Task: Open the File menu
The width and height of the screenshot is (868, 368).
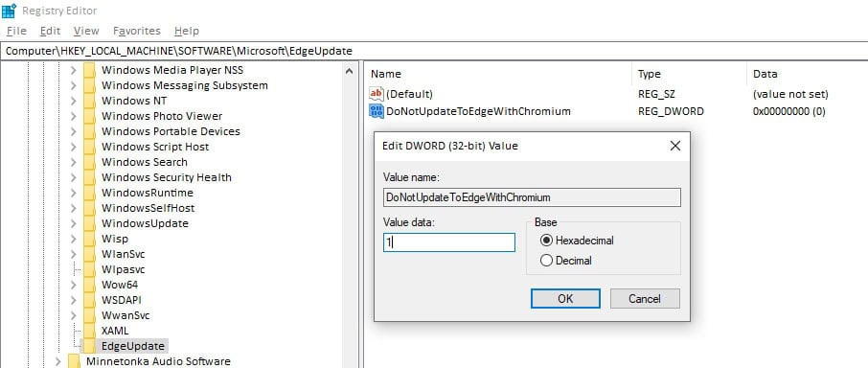Action: coord(16,31)
